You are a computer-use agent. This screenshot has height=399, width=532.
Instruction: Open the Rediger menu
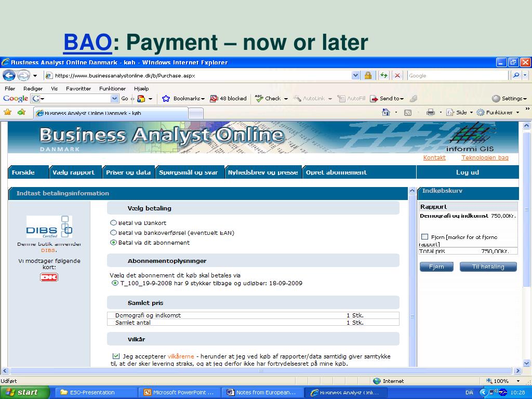[x=33, y=88]
